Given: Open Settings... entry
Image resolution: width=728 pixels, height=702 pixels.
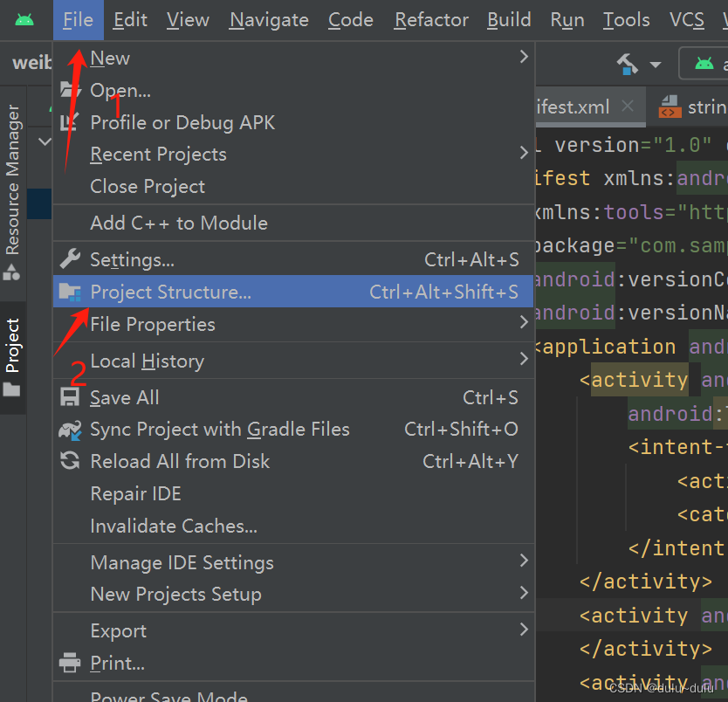Looking at the screenshot, I should coord(293,259).
